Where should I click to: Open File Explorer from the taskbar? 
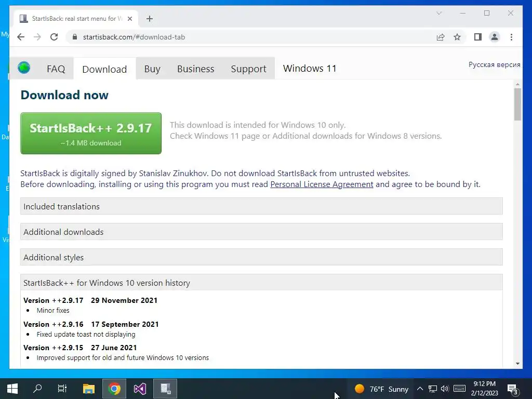(88, 389)
